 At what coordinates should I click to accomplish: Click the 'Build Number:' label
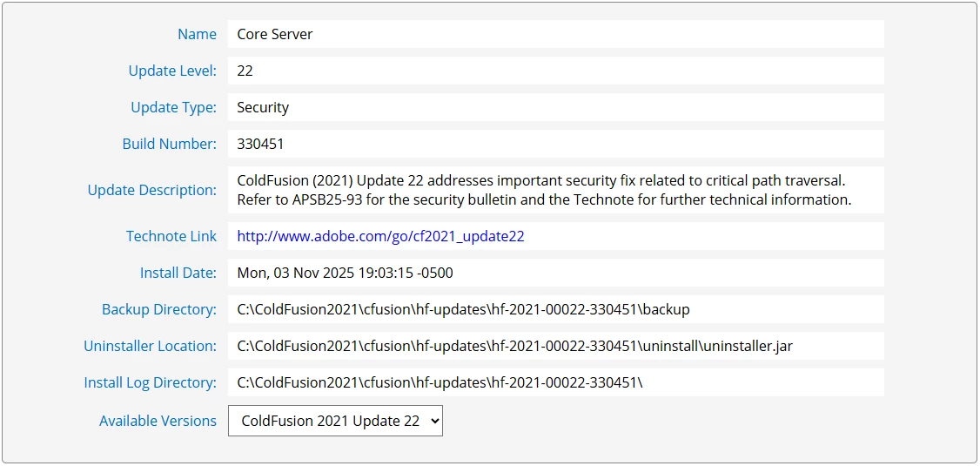[x=170, y=144]
